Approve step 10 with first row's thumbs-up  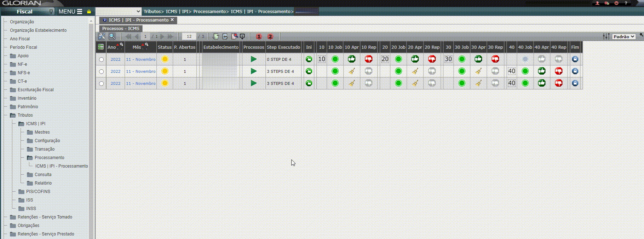pyautogui.click(x=351, y=59)
